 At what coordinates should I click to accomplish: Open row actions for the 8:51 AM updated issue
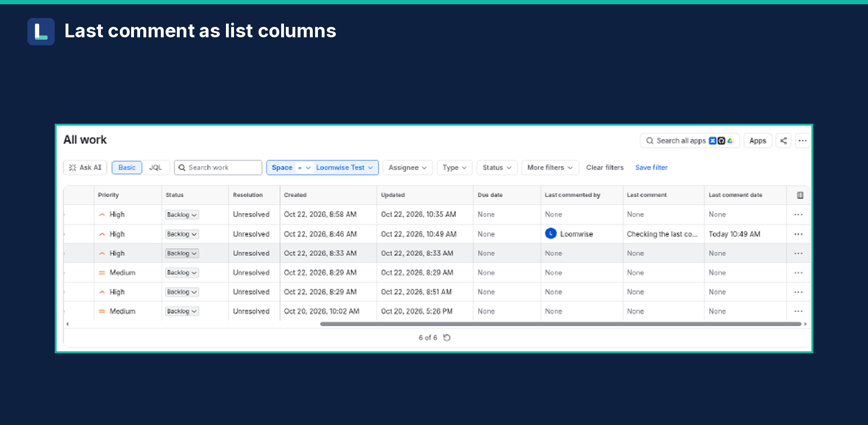(x=798, y=292)
